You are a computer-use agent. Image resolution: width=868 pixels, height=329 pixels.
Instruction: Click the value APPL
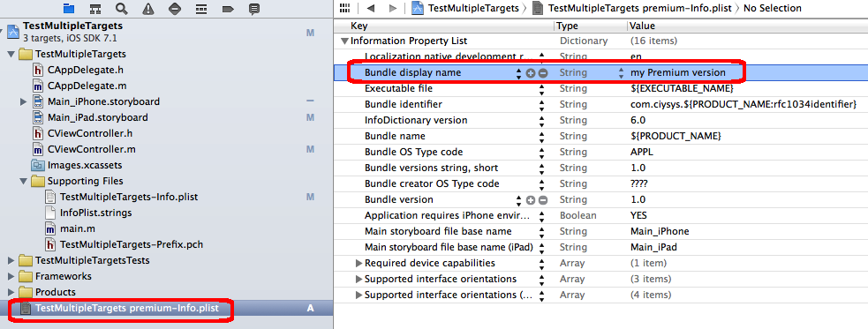[642, 152]
